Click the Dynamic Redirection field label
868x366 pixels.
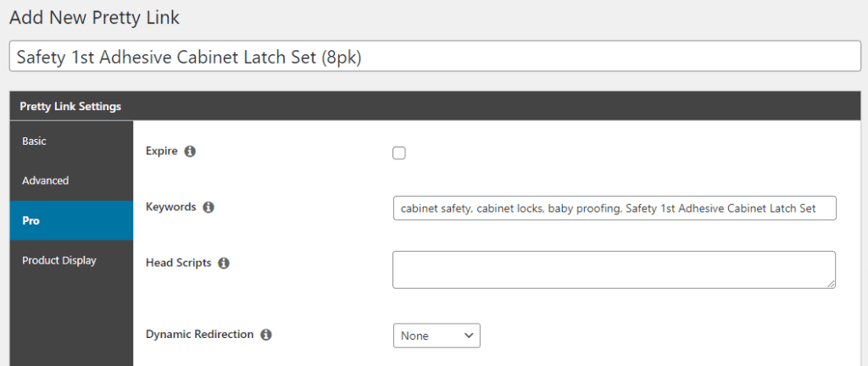click(x=200, y=335)
